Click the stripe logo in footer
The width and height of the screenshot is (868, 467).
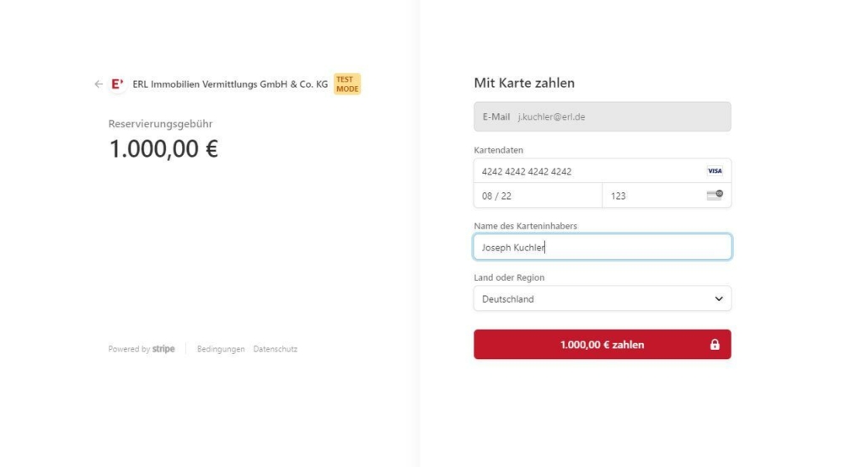(163, 349)
